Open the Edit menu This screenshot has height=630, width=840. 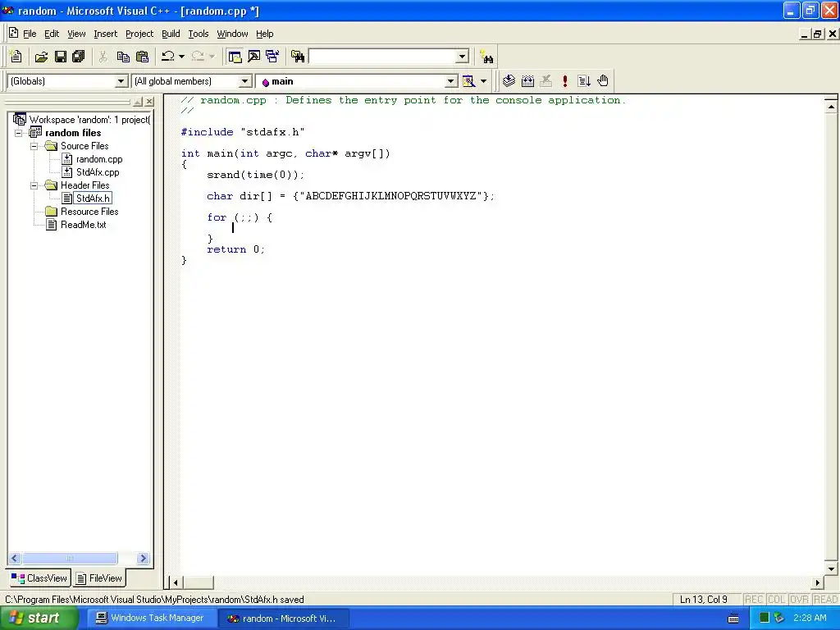pyautogui.click(x=52, y=34)
